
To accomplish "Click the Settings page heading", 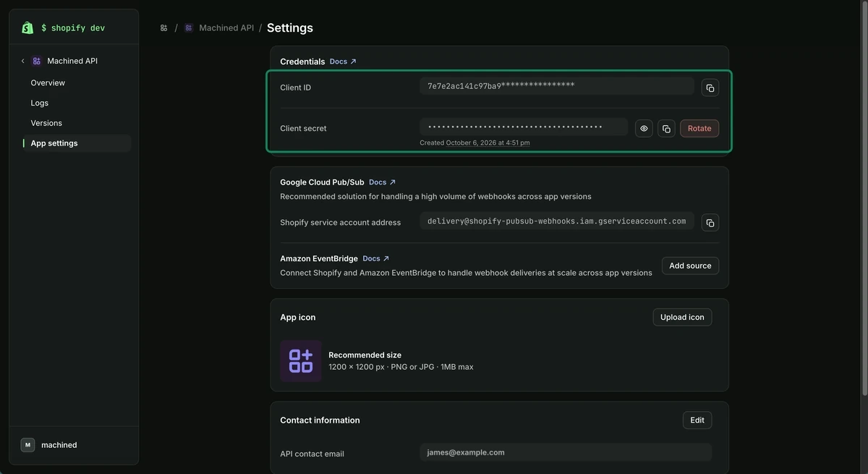I will [x=290, y=27].
